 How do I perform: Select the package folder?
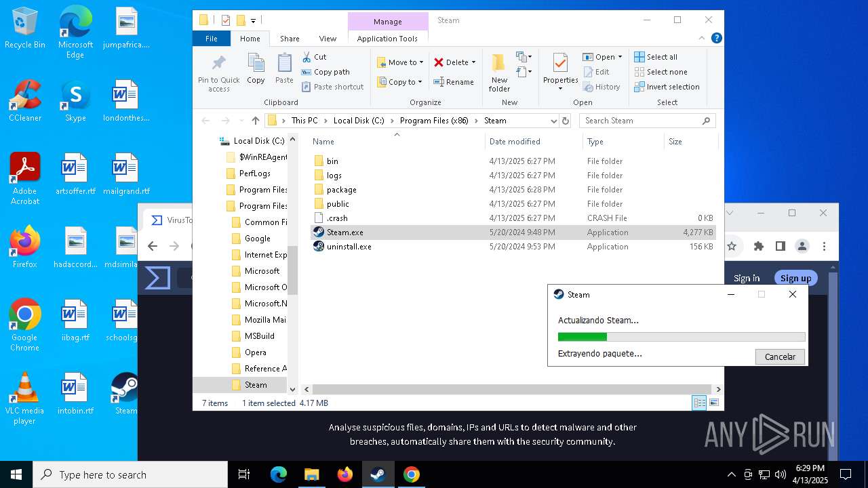513,190
